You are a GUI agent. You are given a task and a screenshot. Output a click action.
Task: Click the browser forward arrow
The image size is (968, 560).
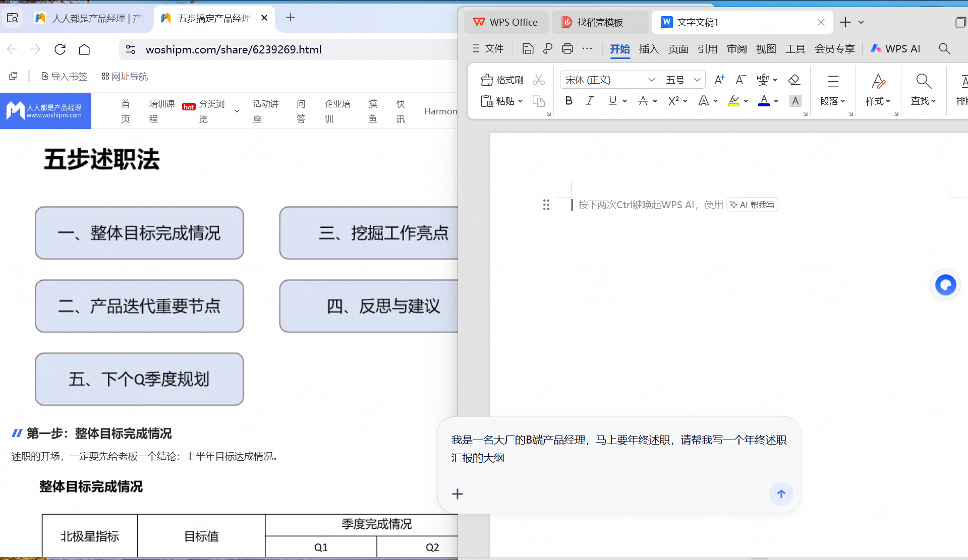click(35, 49)
